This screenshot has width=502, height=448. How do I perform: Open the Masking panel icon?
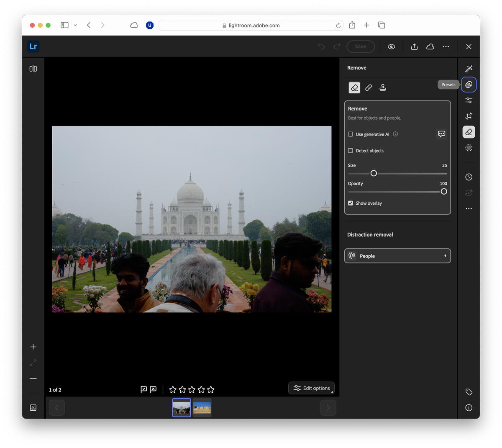coord(469,147)
